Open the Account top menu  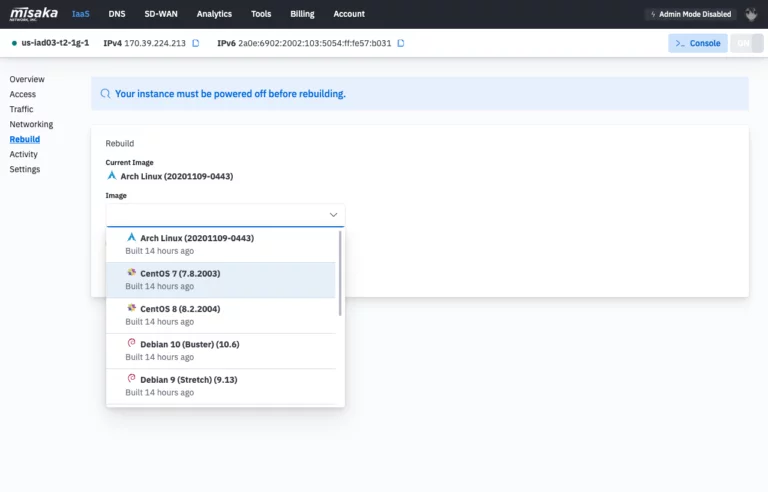coord(349,14)
